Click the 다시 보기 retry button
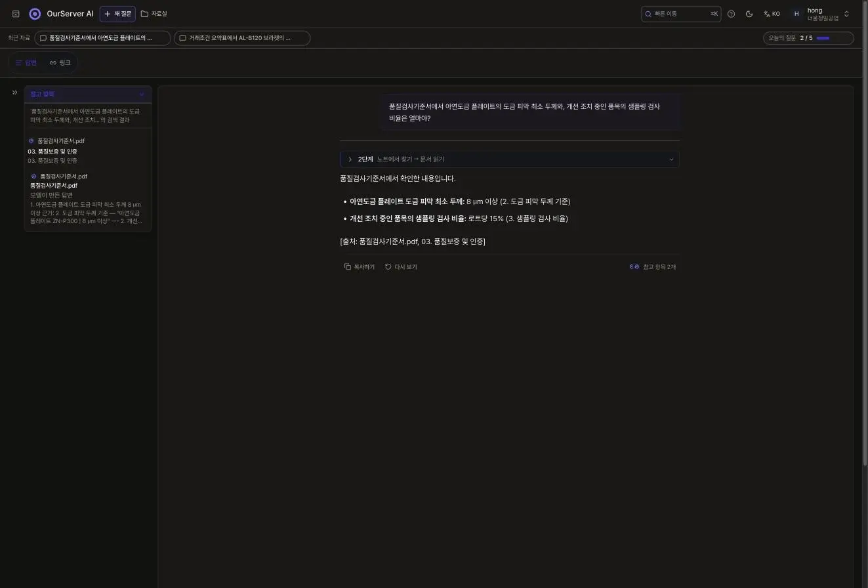This screenshot has width=868, height=588. pyautogui.click(x=401, y=267)
